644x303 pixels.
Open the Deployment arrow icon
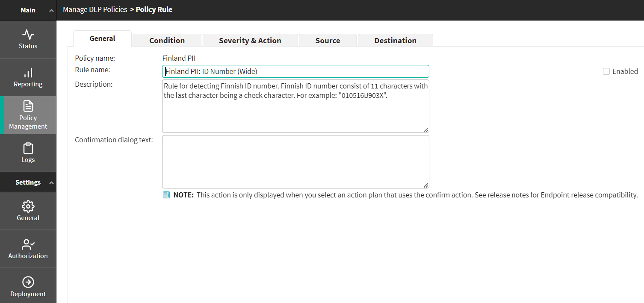(28, 282)
